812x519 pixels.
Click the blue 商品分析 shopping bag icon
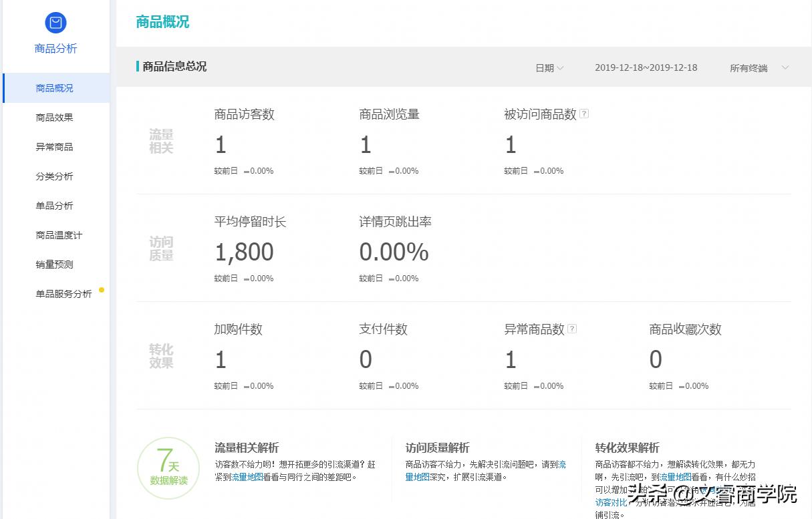click(55, 22)
